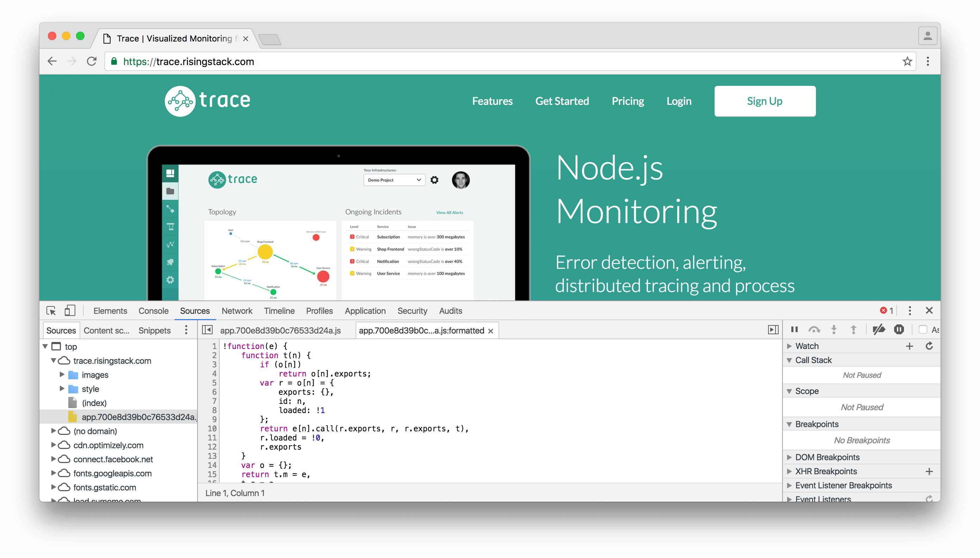Viewport: 980px width, 558px height.
Task: Toggle the navigator panel collapse arrow
Action: pos(207,330)
